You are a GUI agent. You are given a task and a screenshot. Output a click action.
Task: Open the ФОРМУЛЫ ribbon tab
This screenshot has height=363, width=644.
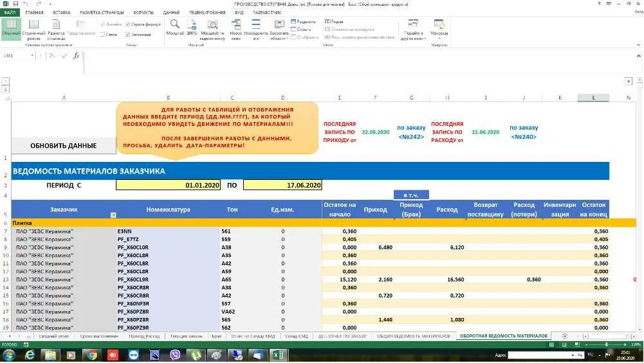tap(143, 13)
